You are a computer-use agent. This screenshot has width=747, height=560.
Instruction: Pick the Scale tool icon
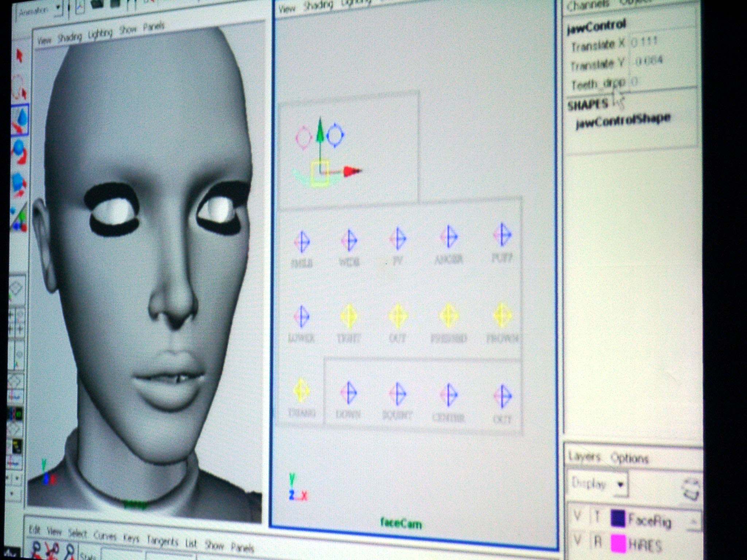tap(19, 184)
